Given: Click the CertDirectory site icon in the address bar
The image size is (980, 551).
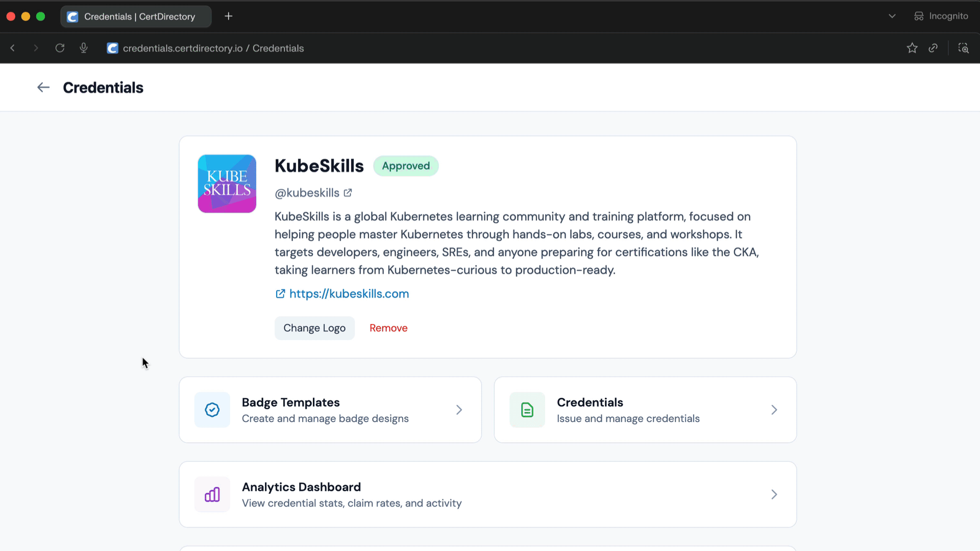Looking at the screenshot, I should click(x=112, y=48).
